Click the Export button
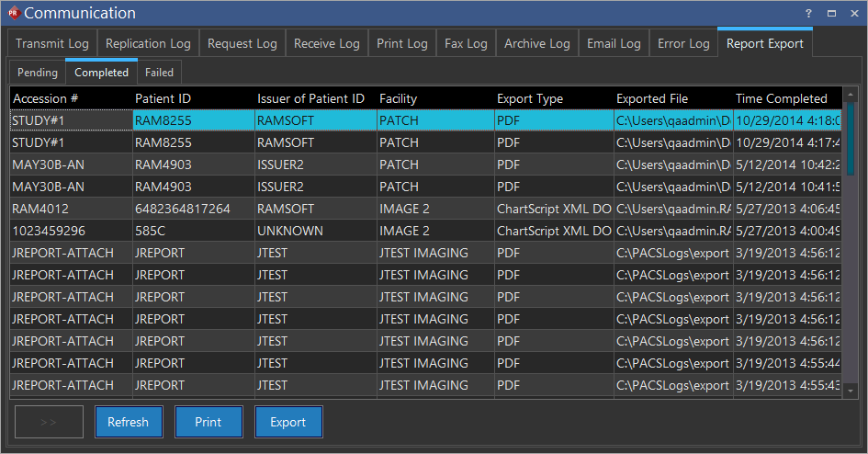 coord(287,422)
